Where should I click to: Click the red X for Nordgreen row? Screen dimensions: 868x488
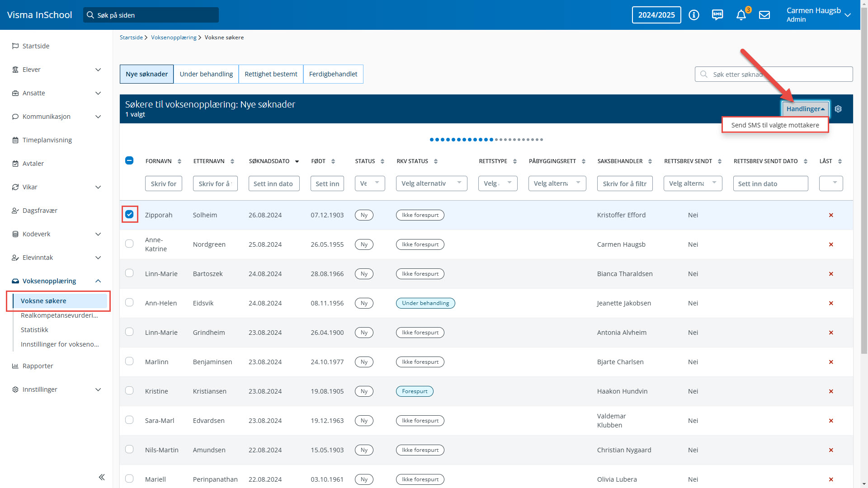[831, 244]
